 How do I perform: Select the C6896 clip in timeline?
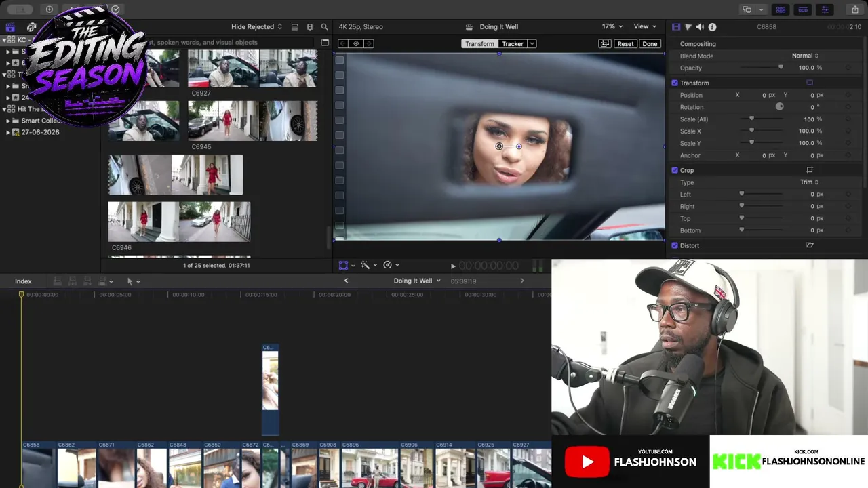pos(370,464)
